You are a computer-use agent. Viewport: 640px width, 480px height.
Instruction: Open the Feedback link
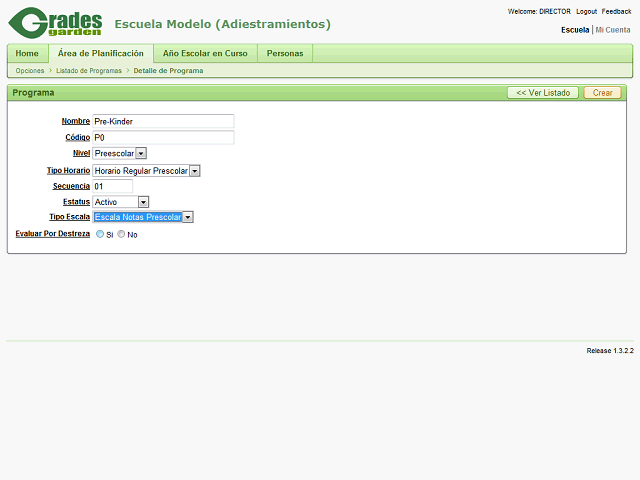[x=616, y=11]
